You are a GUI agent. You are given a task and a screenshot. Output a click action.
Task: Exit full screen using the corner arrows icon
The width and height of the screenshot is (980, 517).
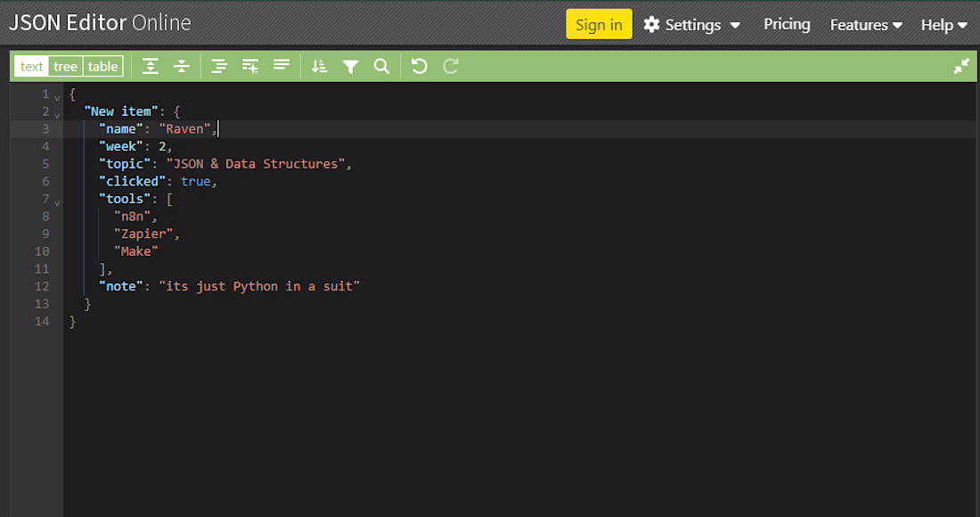tap(961, 66)
